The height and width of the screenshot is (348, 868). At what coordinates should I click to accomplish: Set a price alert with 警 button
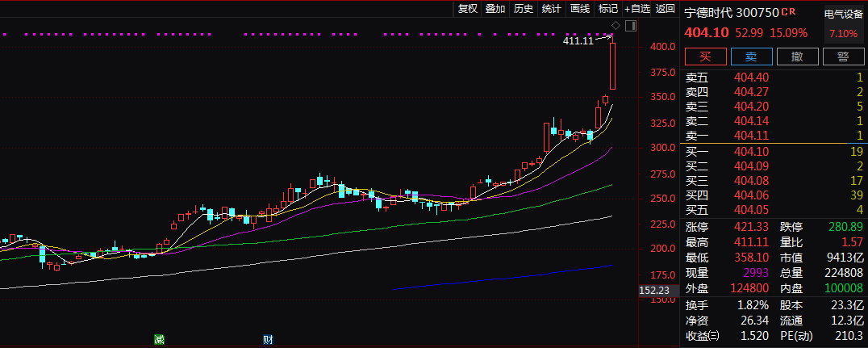[x=843, y=56]
